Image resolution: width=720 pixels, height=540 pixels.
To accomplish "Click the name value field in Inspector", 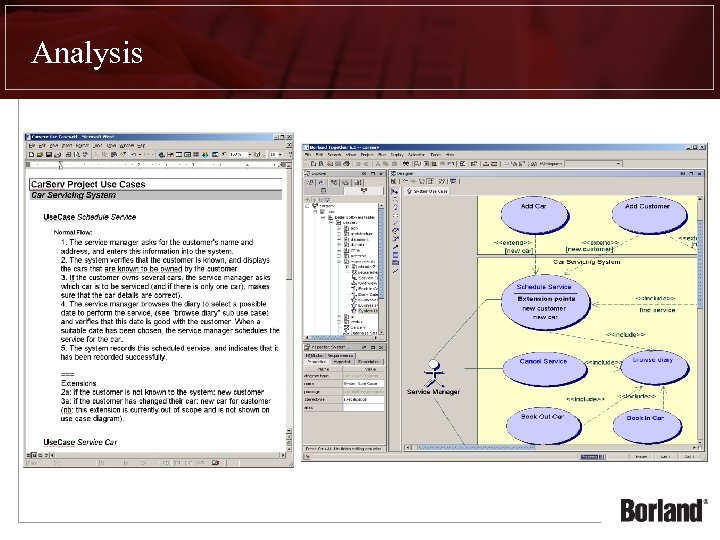I will [364, 383].
